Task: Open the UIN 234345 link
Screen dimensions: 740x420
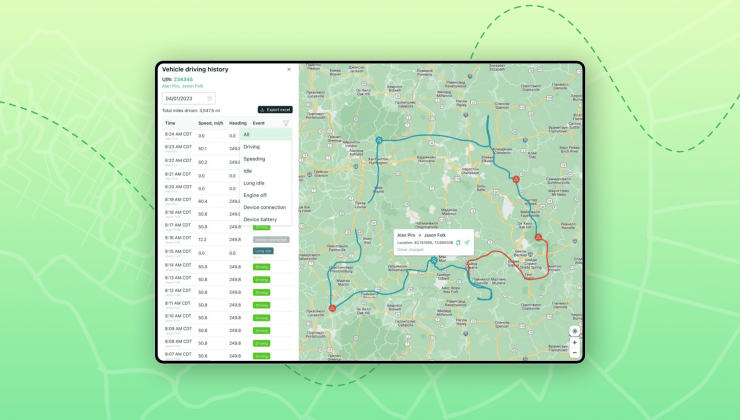Action: 183,79
